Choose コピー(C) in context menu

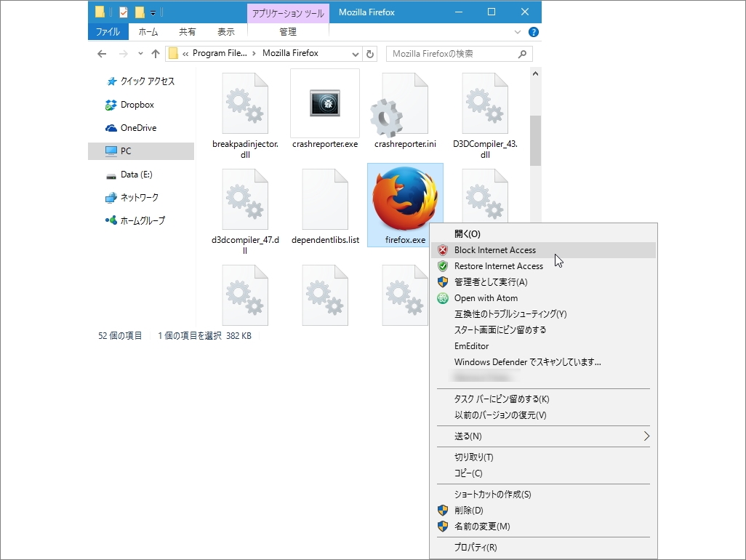tap(543, 473)
